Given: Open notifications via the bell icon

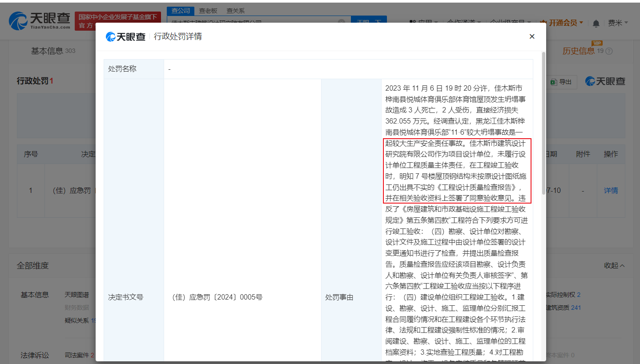Looking at the screenshot, I should pyautogui.click(x=596, y=23).
